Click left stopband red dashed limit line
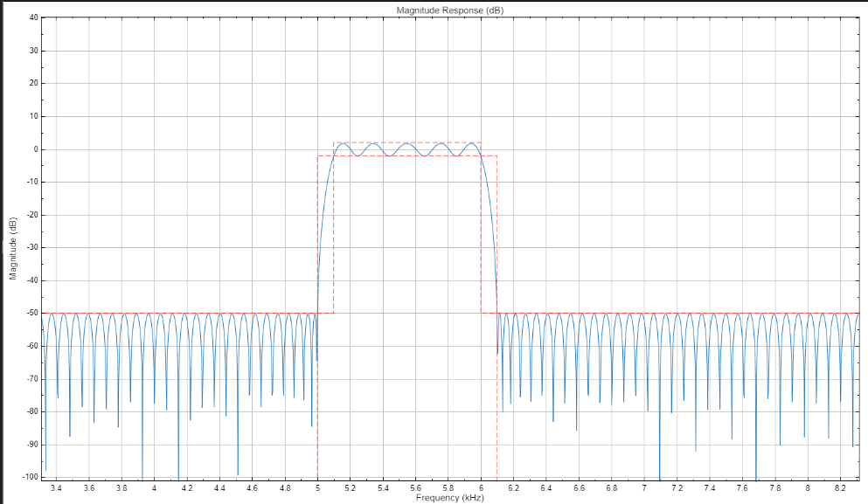 (x=175, y=313)
